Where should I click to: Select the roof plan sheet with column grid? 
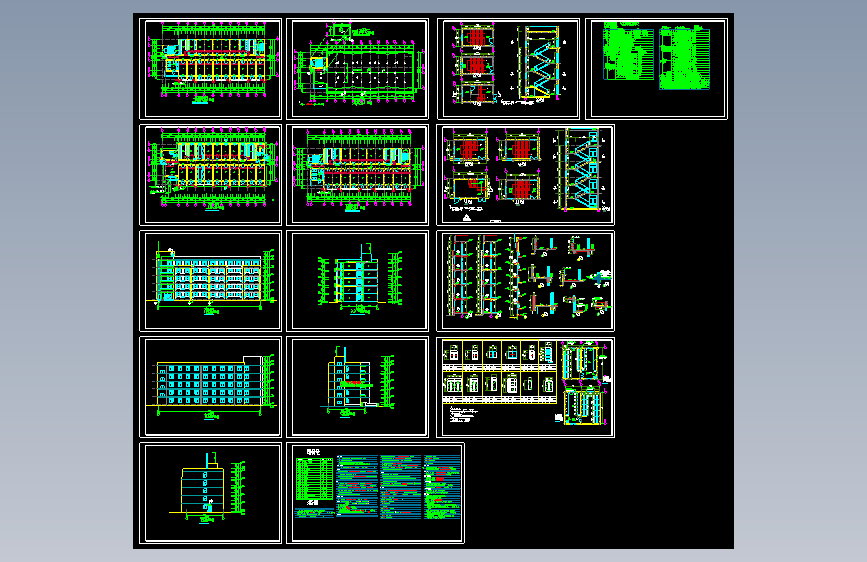pyautogui.click(x=357, y=69)
